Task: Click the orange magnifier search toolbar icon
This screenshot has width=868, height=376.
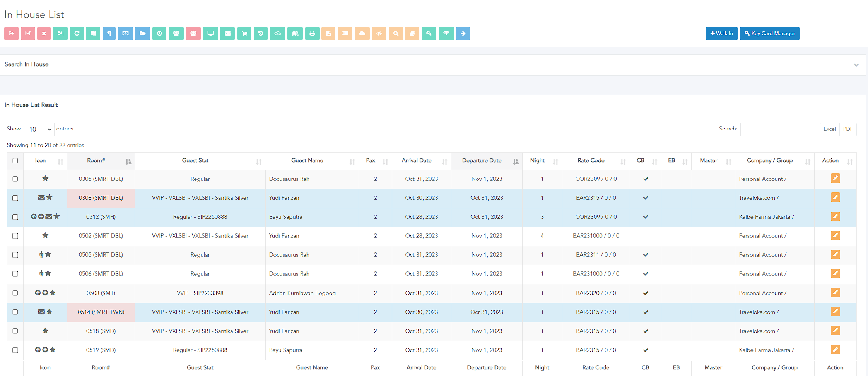Action: 396,34
